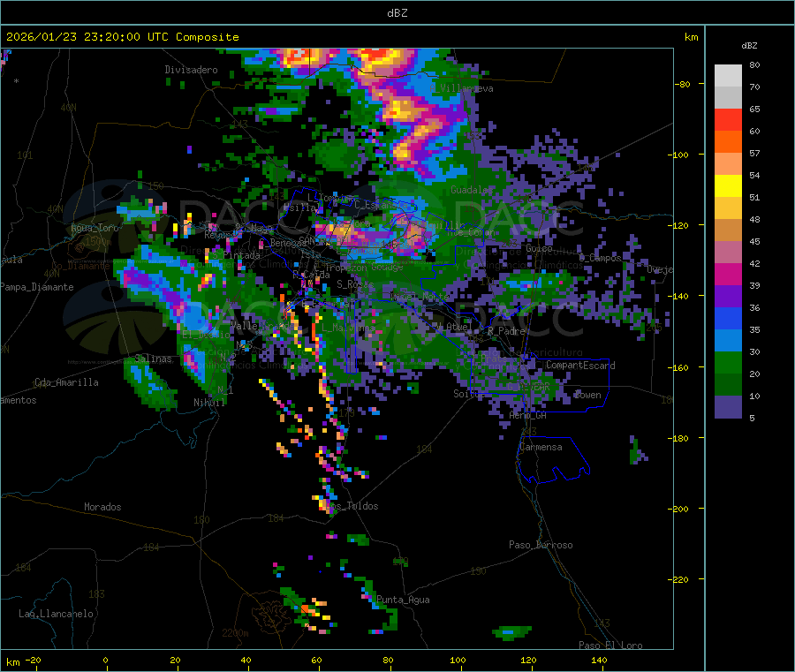Pick the purple-gray 10 dBZ legend swatch

click(x=728, y=407)
